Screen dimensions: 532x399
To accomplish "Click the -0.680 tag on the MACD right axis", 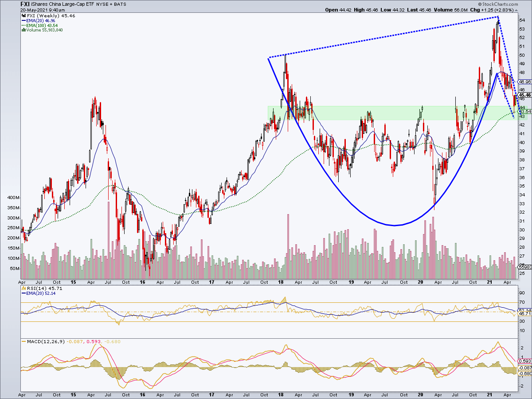I will coord(525,373).
